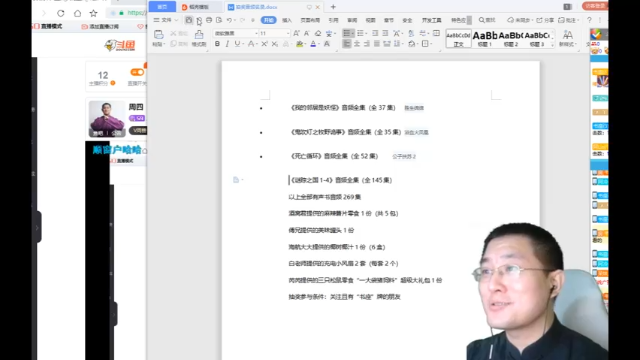
Task: Expand the underline style dropdown arrow
Action: click(243, 44)
